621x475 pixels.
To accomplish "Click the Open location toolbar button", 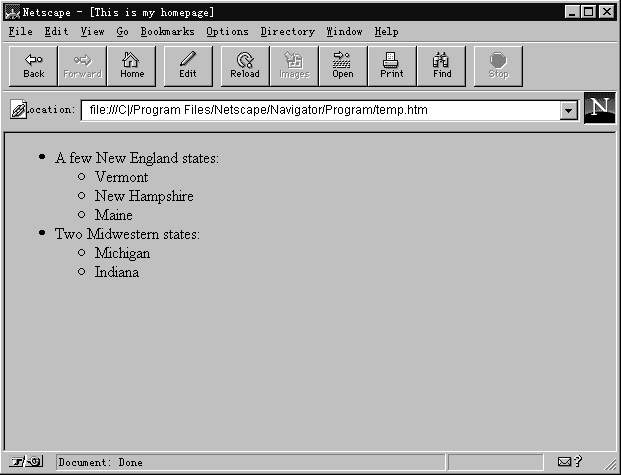I will 343,66.
